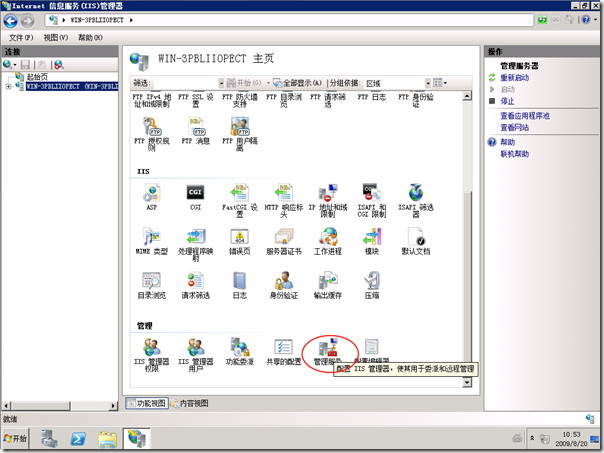Click 停止 action link
The width and height of the screenshot is (604, 453).
(507, 101)
